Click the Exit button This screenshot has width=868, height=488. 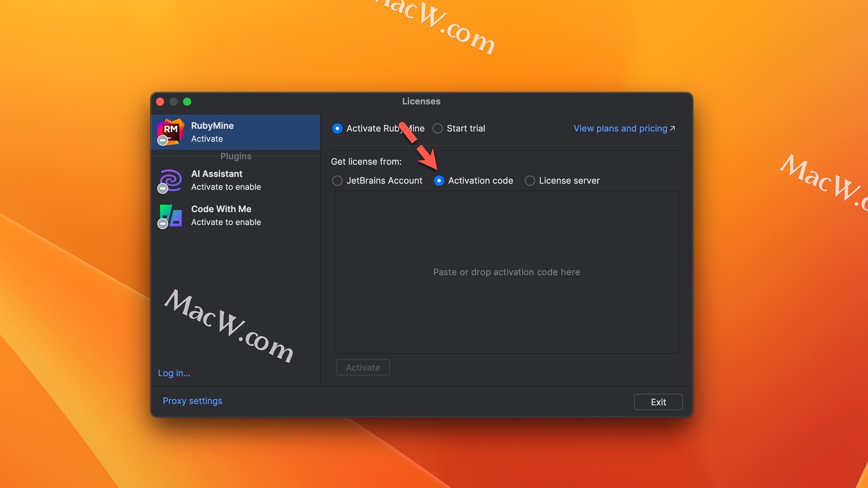[x=658, y=402]
